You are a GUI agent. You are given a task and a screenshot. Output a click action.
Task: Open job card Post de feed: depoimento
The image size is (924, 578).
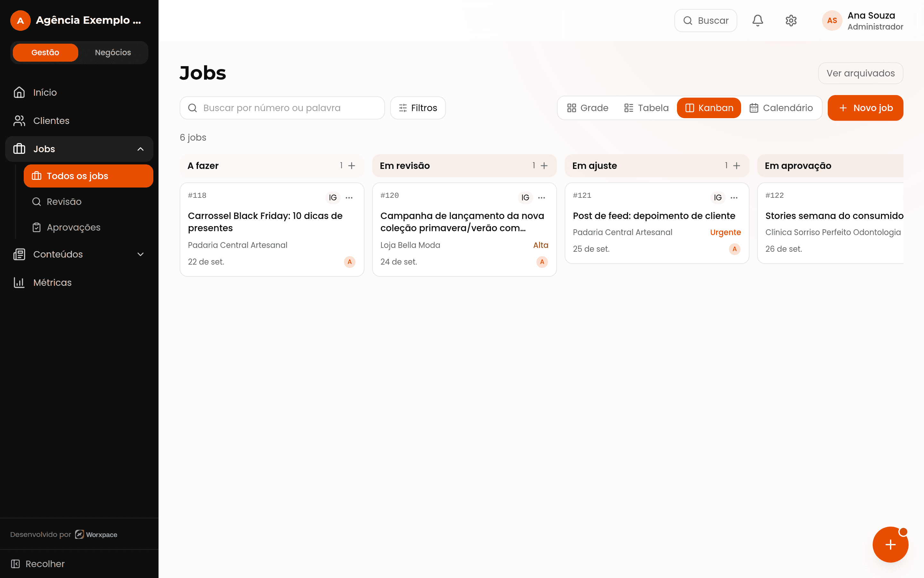click(657, 223)
